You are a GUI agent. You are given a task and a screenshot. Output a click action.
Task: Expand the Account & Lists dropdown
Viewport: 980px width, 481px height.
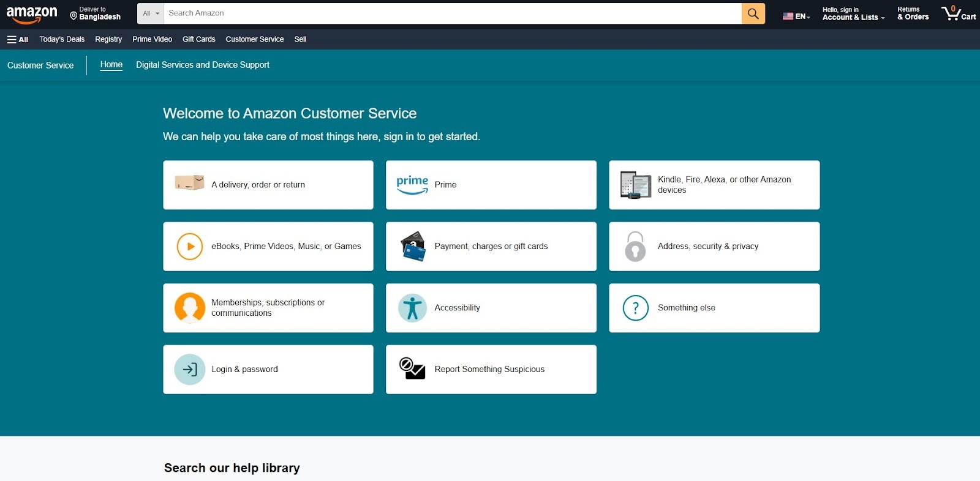point(853,17)
